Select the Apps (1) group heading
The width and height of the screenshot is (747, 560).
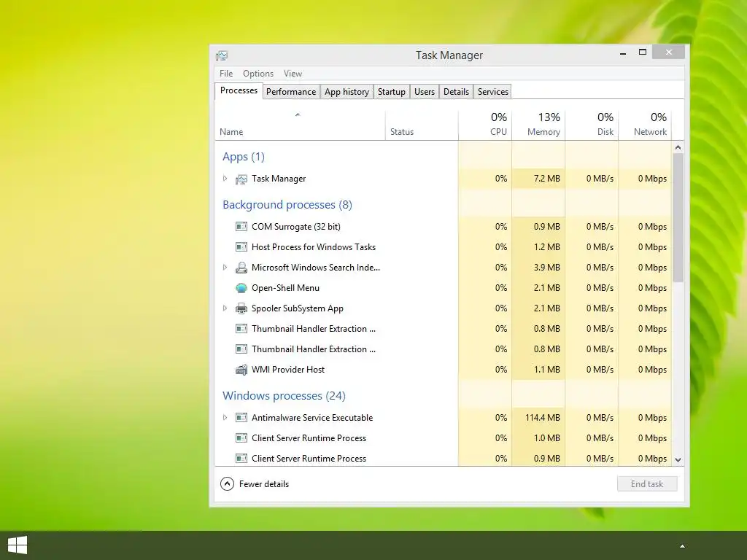[x=244, y=157]
